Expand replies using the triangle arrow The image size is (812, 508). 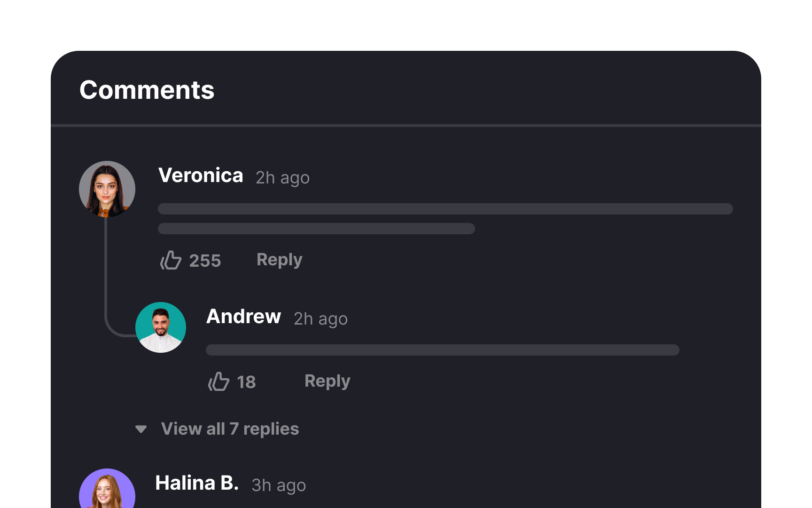[141, 429]
